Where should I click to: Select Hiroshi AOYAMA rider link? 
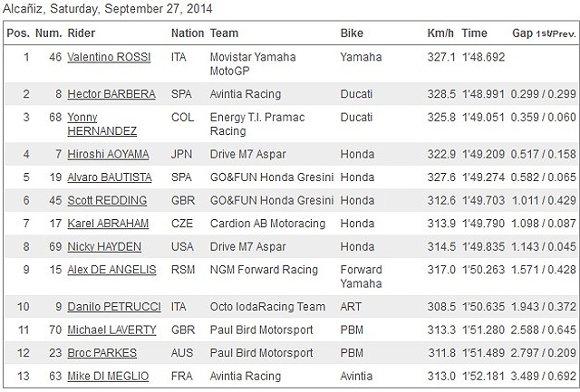coord(109,154)
